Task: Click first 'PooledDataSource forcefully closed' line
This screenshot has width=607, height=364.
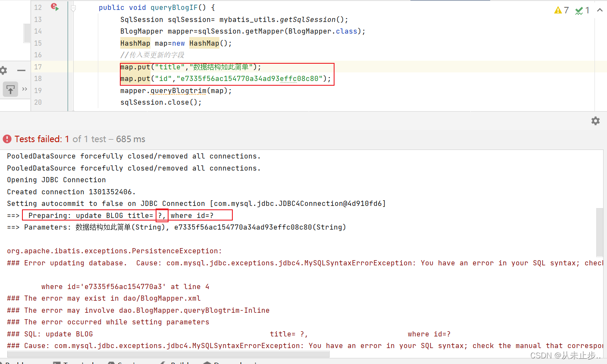Action: click(x=134, y=156)
